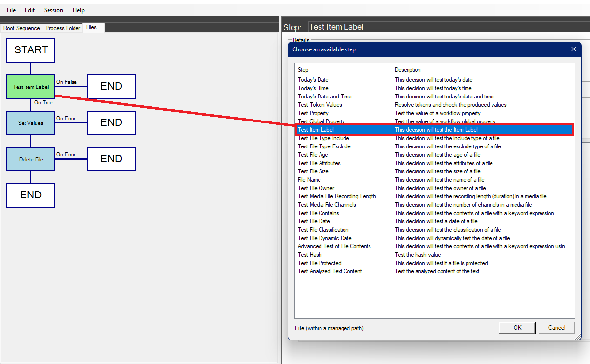Pick Today's Date and Time step
Screen dimensions: 590x364
(324, 97)
